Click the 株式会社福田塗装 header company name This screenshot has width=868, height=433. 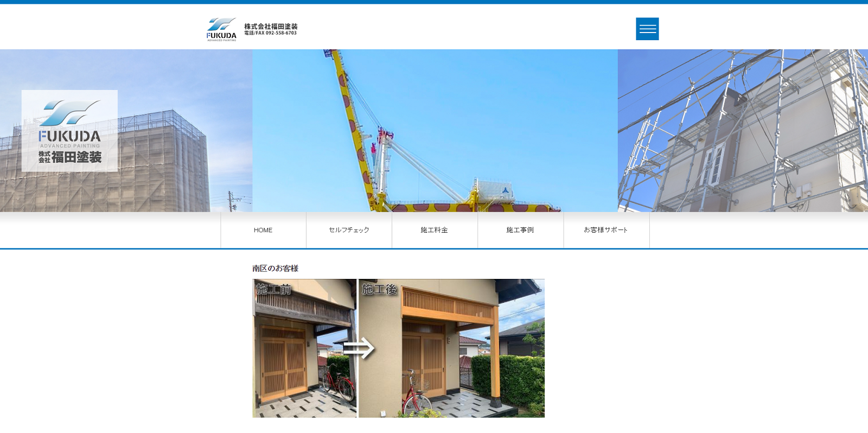[271, 26]
